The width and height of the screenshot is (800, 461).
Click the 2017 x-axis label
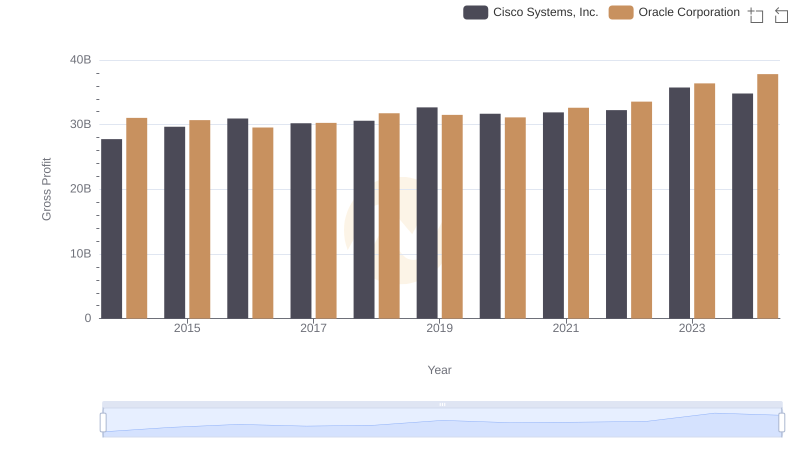pyautogui.click(x=313, y=328)
